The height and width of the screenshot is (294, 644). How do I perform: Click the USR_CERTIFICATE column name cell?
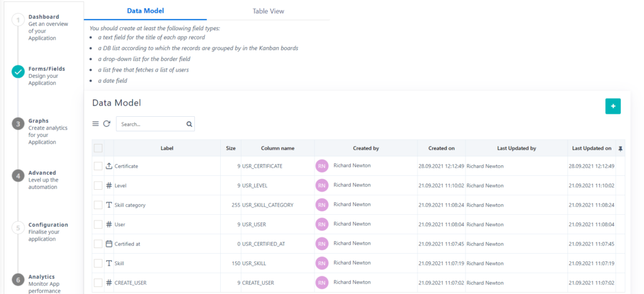[278, 166]
